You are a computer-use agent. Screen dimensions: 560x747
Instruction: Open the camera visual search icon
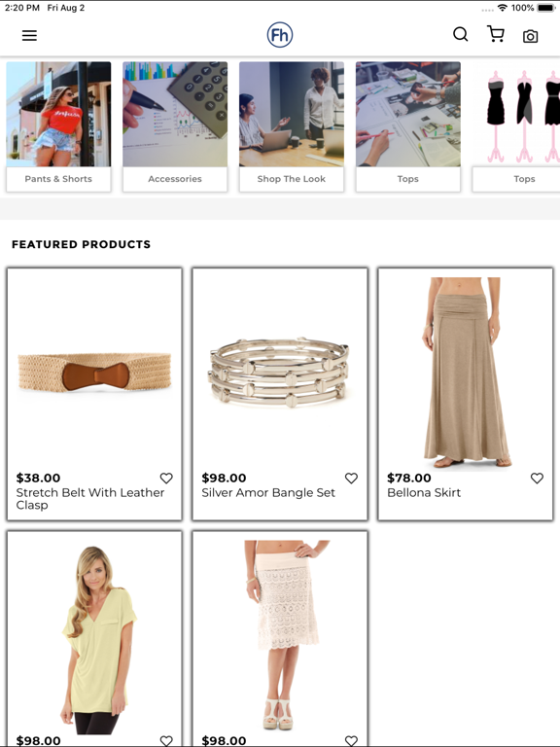pos(531,36)
